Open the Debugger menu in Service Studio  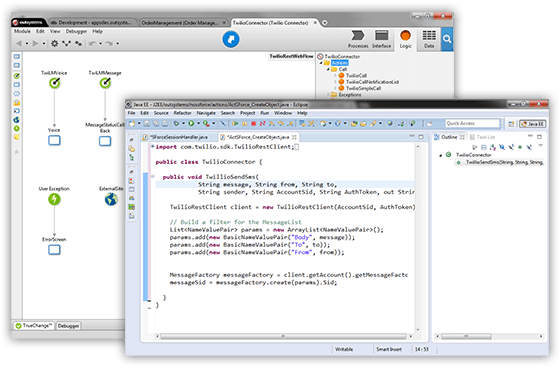(x=76, y=31)
